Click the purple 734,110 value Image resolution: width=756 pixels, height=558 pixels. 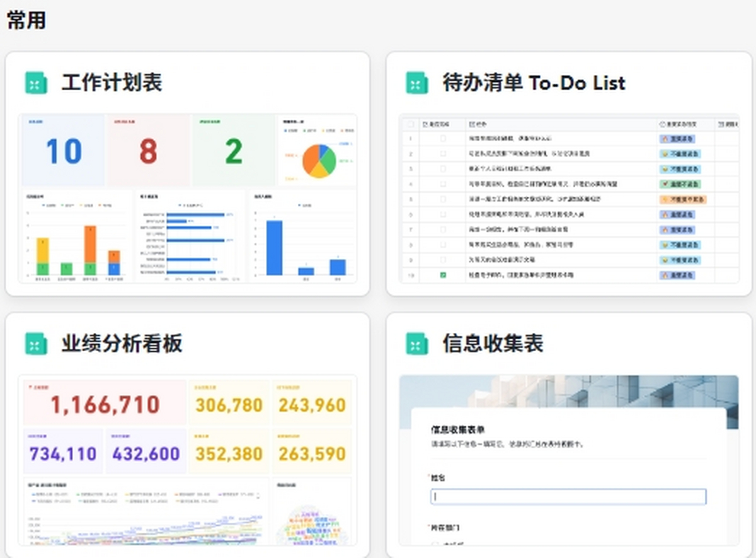pos(63,453)
